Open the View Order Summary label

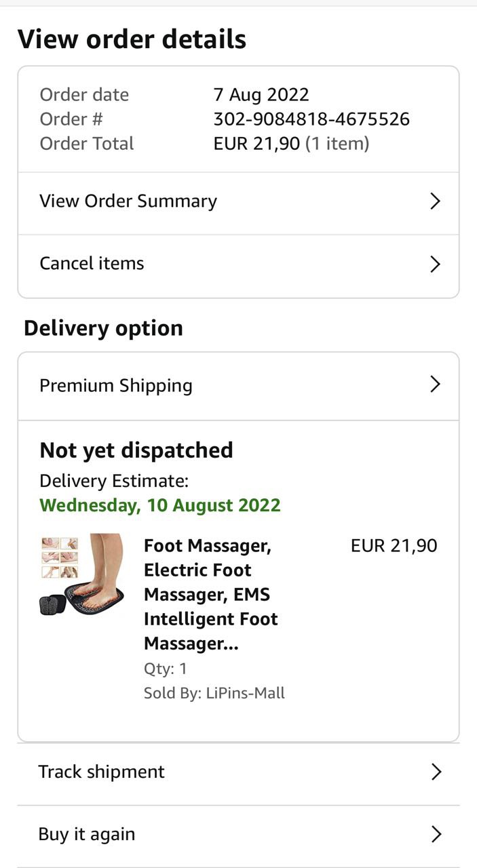[128, 201]
